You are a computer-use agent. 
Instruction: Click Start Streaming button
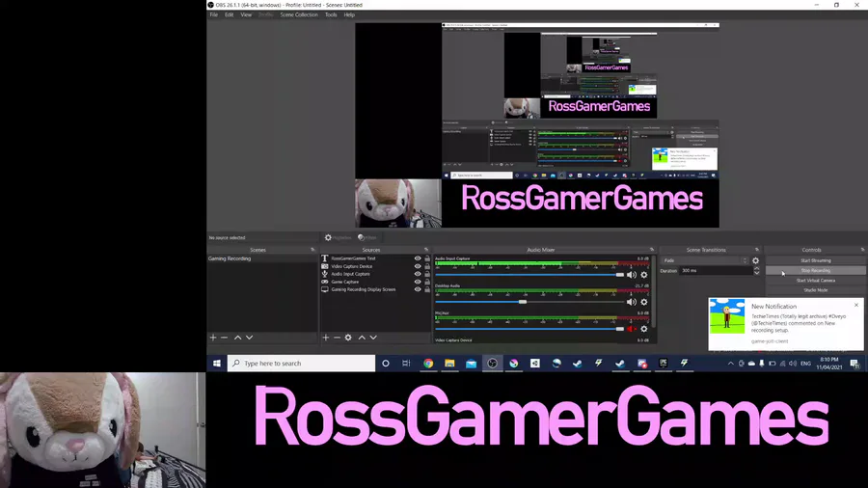(x=815, y=260)
